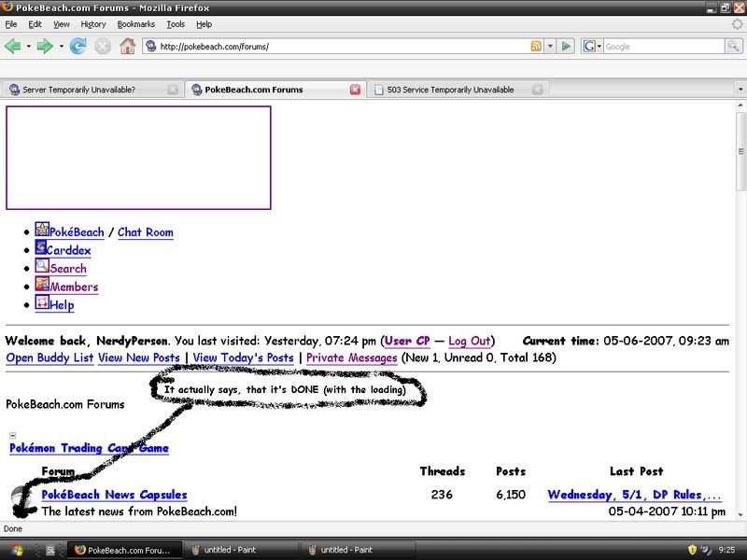Open the forward button history dropdown

coord(61,46)
